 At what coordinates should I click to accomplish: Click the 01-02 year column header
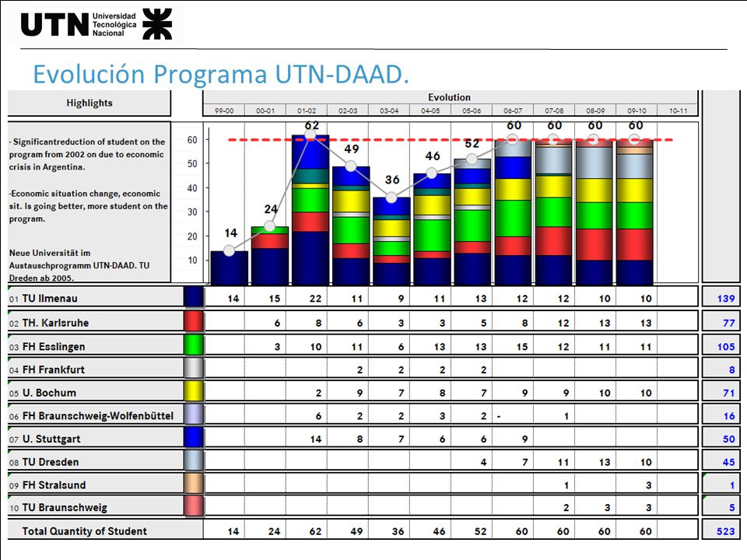[x=307, y=110]
